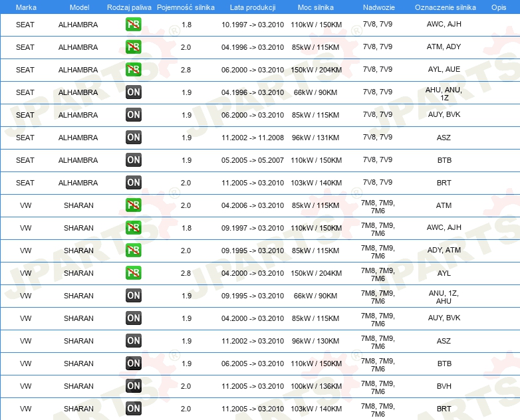Click engine capacity 1.8 in Alhambra row
This screenshot has height=420, width=520.
tap(187, 25)
